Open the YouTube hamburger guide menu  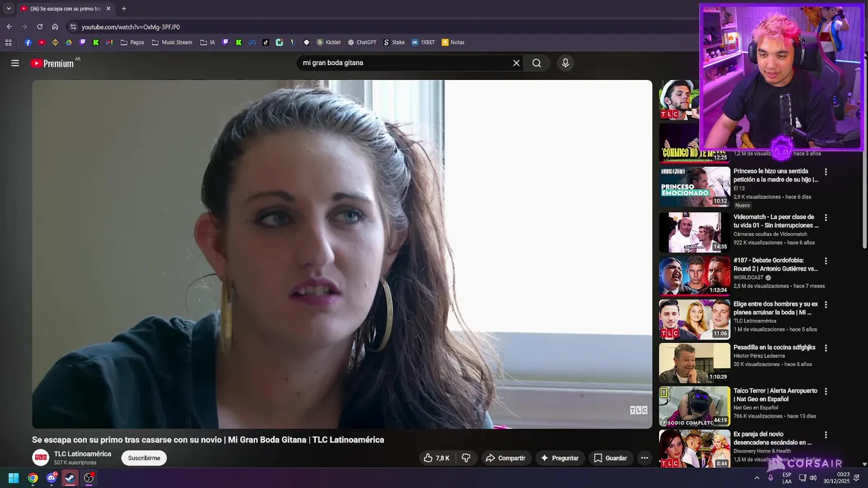(15, 63)
